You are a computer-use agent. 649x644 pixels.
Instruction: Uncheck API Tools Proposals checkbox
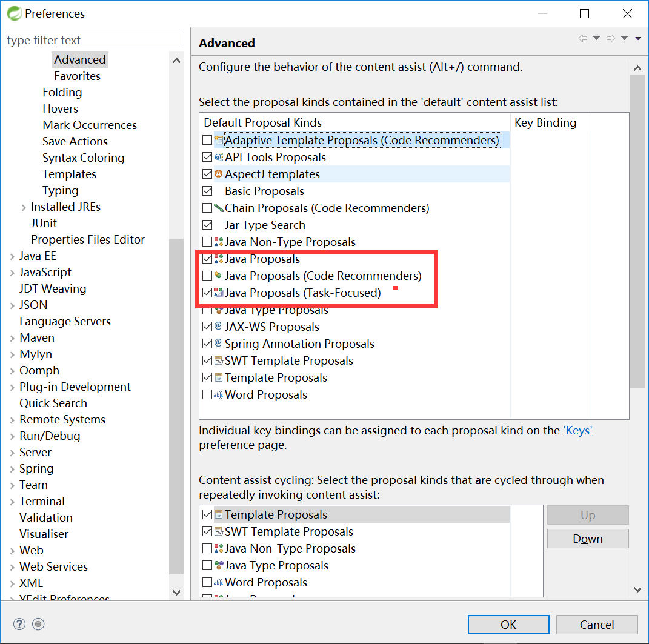tap(207, 157)
